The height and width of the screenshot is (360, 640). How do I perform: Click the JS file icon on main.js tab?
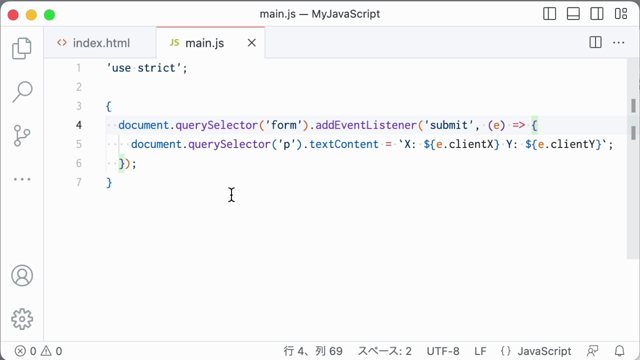174,42
